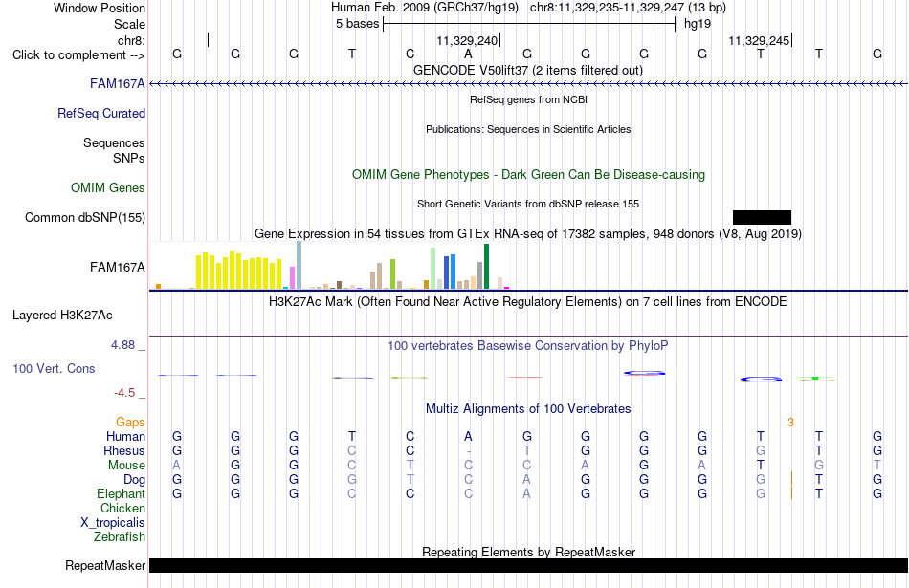Click the Dog species label
This screenshot has width=909, height=588.
pos(134,480)
